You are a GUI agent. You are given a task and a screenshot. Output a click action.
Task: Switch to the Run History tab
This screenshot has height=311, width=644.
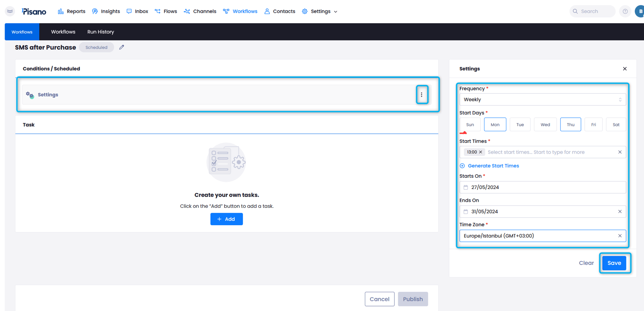[101, 32]
